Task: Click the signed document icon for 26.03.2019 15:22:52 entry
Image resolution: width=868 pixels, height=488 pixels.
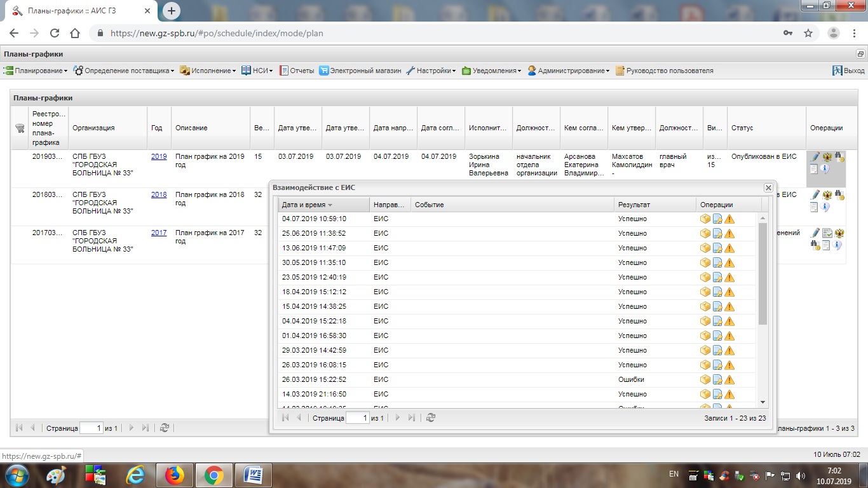Action: tap(717, 380)
